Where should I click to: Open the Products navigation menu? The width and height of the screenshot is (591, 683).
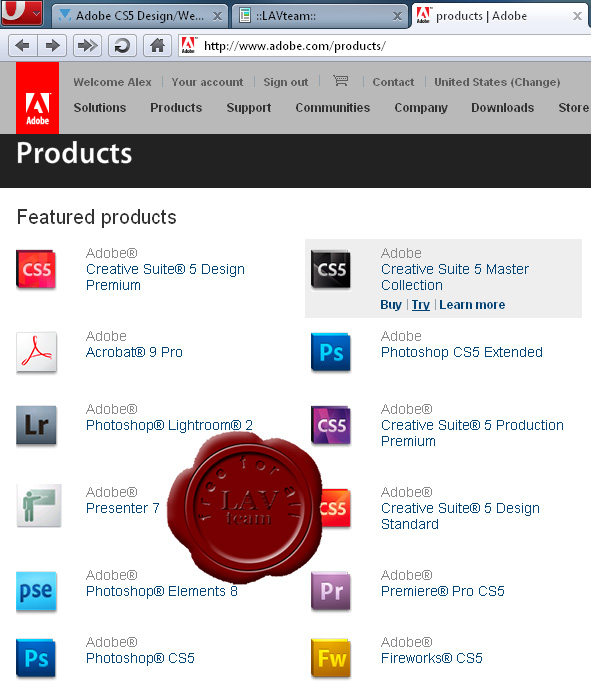pyautogui.click(x=176, y=108)
